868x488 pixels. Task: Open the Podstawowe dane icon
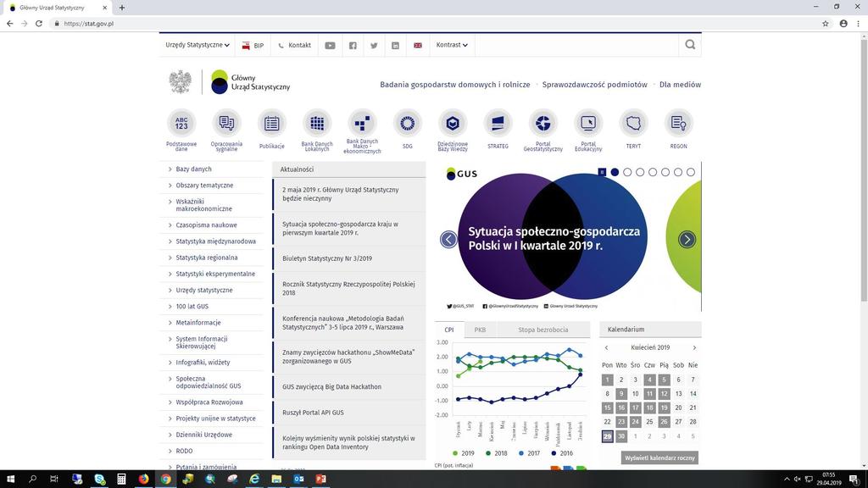pos(181,124)
